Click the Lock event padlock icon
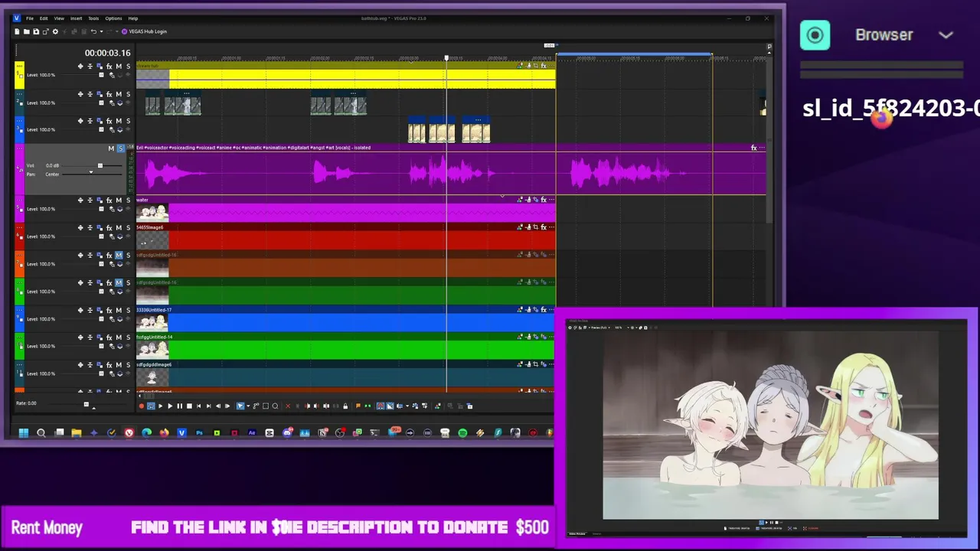Viewport: 980px width, 551px height. (x=345, y=406)
